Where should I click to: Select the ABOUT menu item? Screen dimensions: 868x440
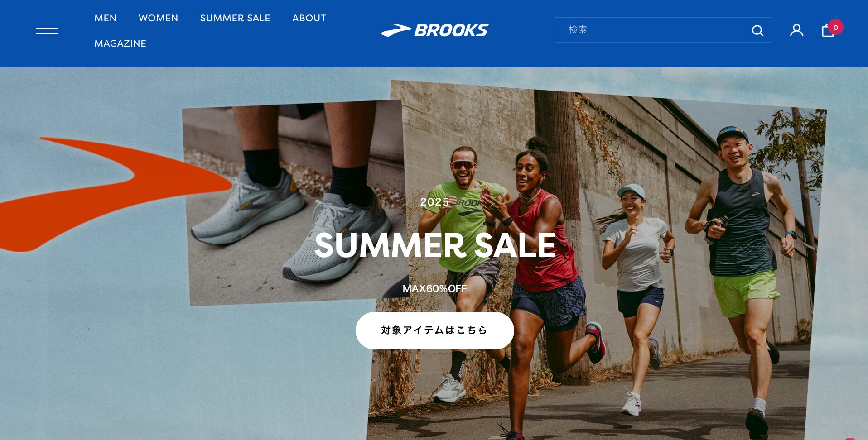[x=309, y=18]
